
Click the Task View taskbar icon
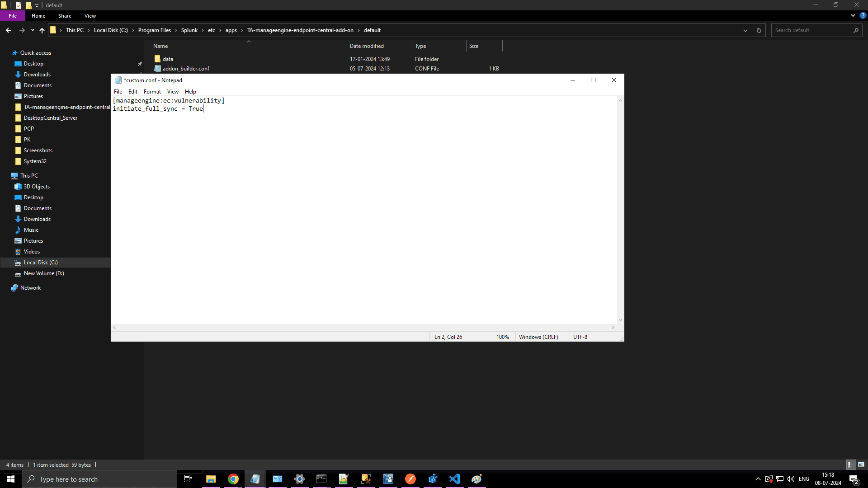pyautogui.click(x=188, y=479)
